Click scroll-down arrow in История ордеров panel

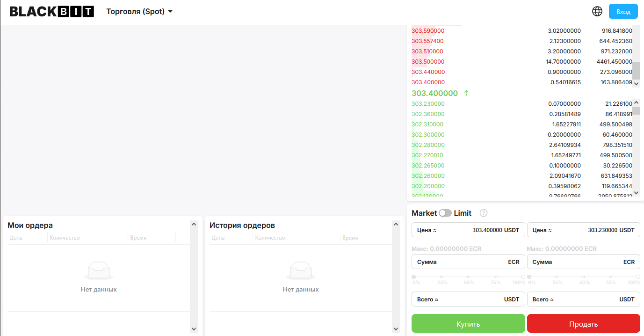[x=396, y=329]
